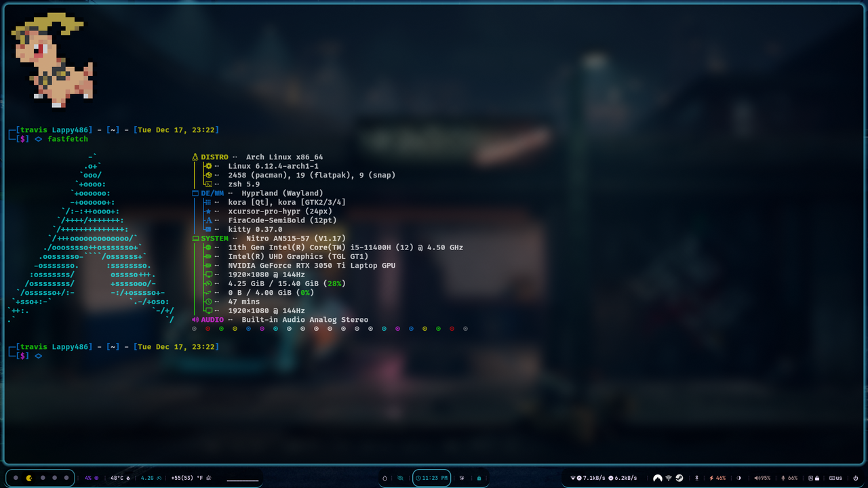The width and height of the screenshot is (868, 488).
Task: Select the first workspace dot in the bar
Action: 16,478
